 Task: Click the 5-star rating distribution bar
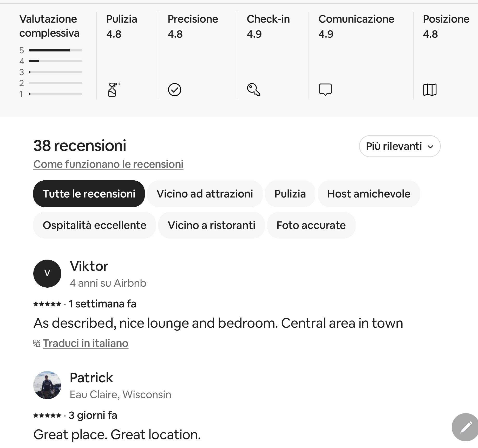pos(55,50)
